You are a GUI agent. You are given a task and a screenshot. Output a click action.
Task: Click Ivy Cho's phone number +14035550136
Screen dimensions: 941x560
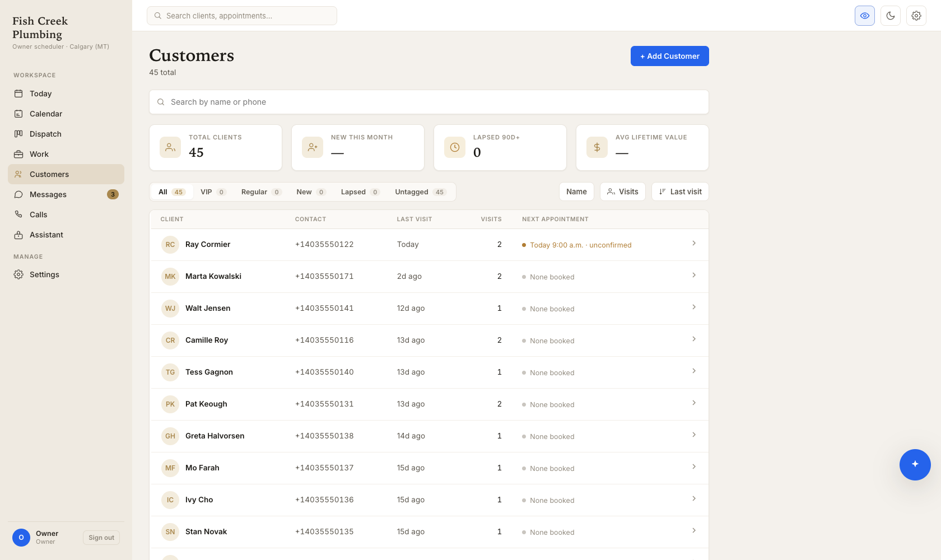(x=324, y=500)
